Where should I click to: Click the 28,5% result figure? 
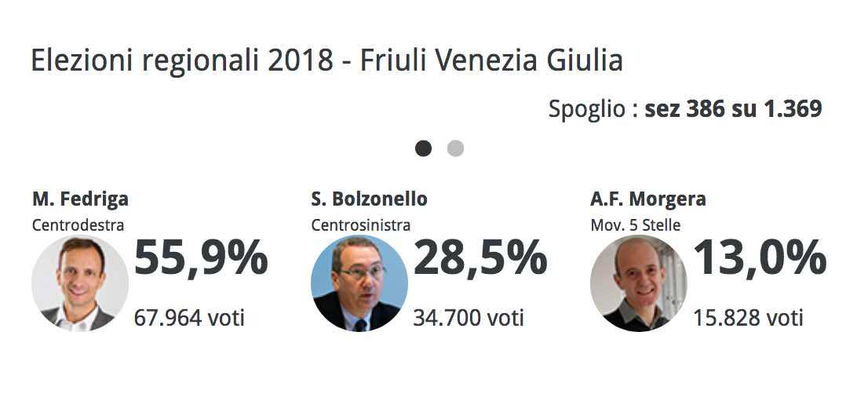point(480,257)
